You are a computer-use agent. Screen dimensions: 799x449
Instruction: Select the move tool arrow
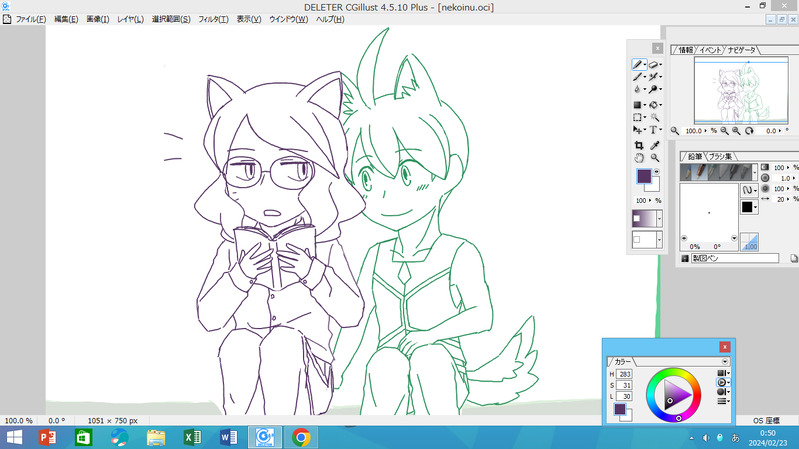tap(637, 130)
